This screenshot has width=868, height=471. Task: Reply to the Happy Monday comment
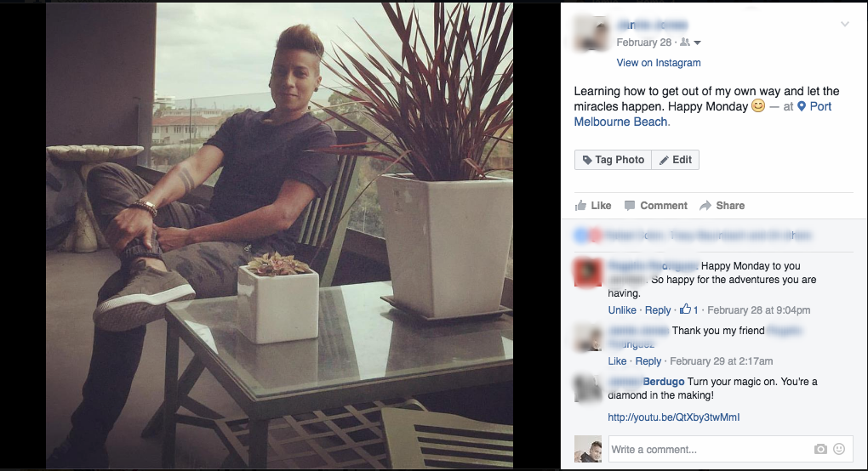click(658, 310)
